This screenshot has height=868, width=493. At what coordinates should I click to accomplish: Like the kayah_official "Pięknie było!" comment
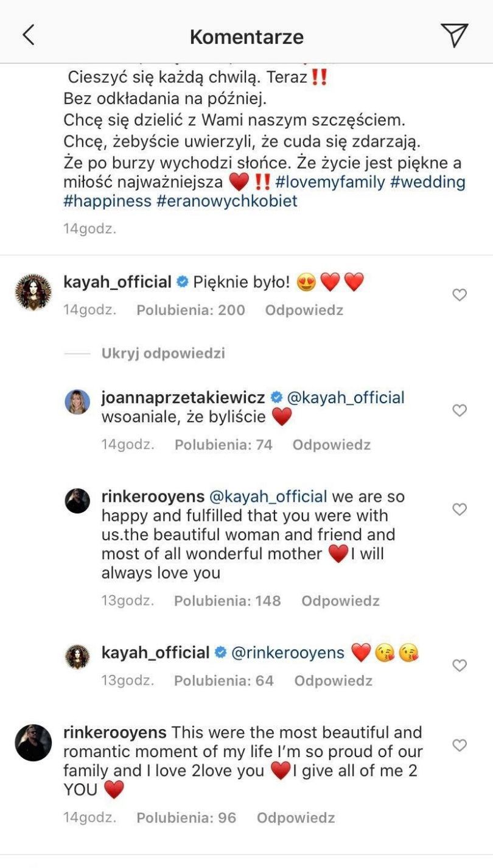460,295
